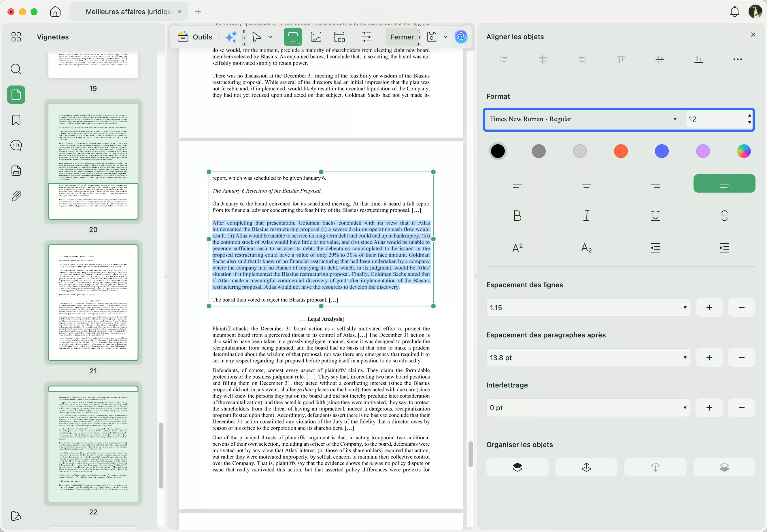
Task: Select the text edit tool
Action: click(x=292, y=37)
